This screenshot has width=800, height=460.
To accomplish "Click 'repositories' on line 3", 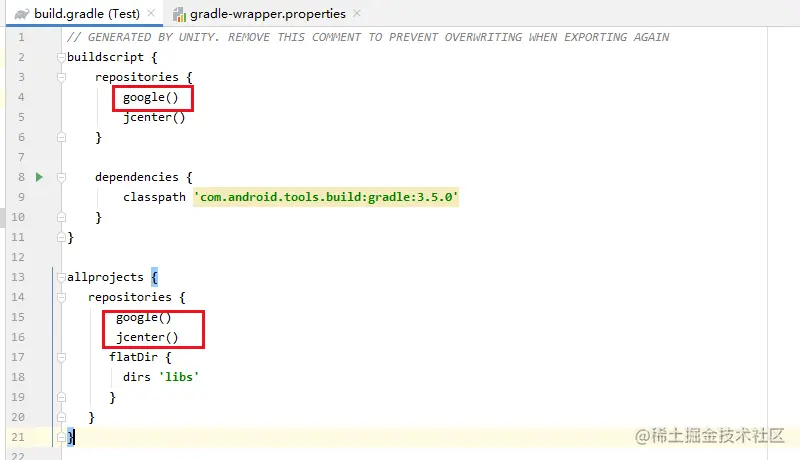I will pos(137,77).
